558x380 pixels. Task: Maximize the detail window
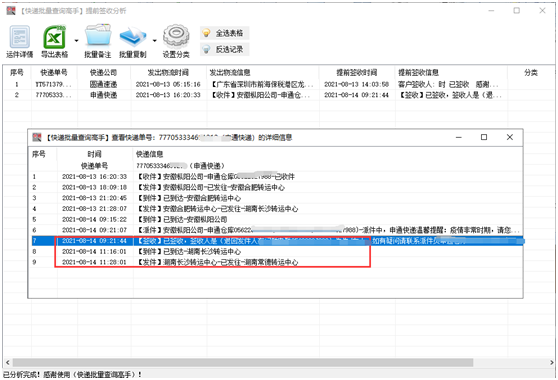[x=484, y=137]
